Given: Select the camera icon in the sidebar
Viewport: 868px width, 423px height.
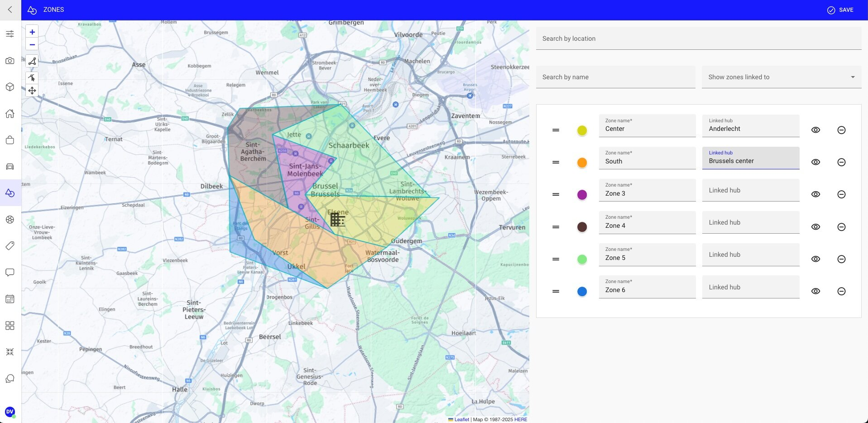Looking at the screenshot, I should (10, 60).
